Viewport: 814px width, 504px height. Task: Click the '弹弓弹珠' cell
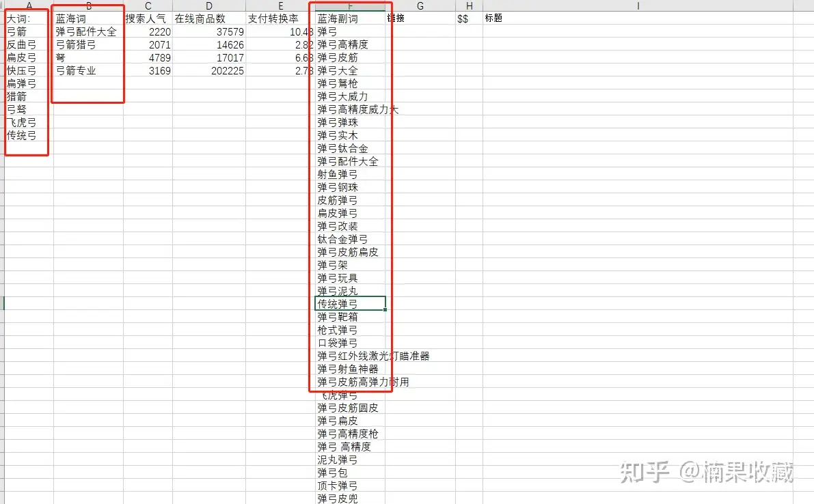(x=350, y=122)
